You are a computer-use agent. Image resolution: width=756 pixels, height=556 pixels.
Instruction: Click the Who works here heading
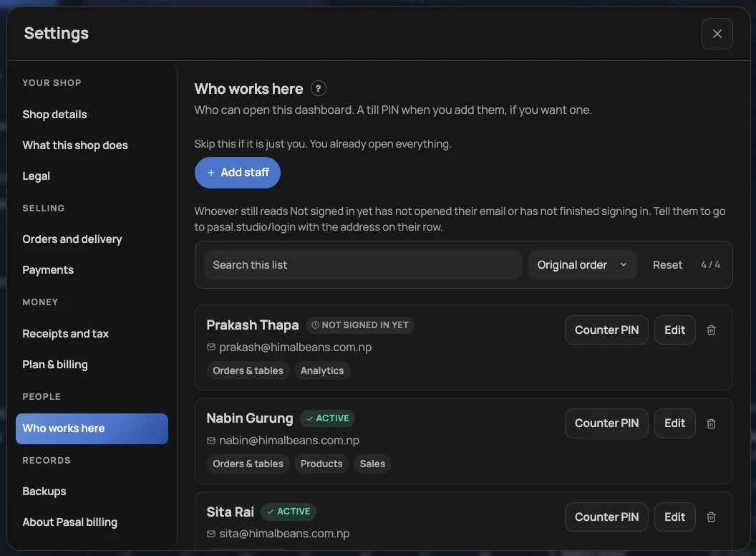[248, 89]
